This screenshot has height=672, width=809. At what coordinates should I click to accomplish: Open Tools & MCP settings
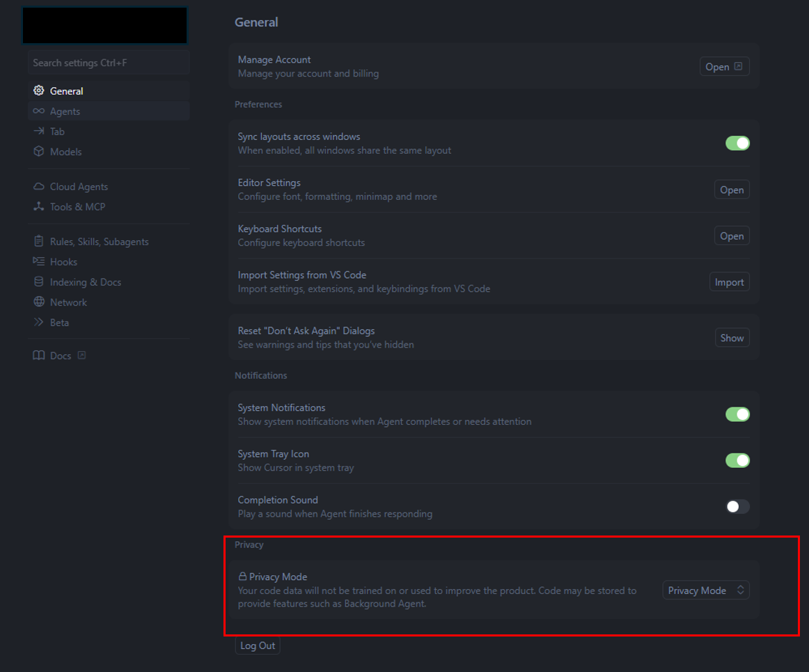tap(109, 206)
